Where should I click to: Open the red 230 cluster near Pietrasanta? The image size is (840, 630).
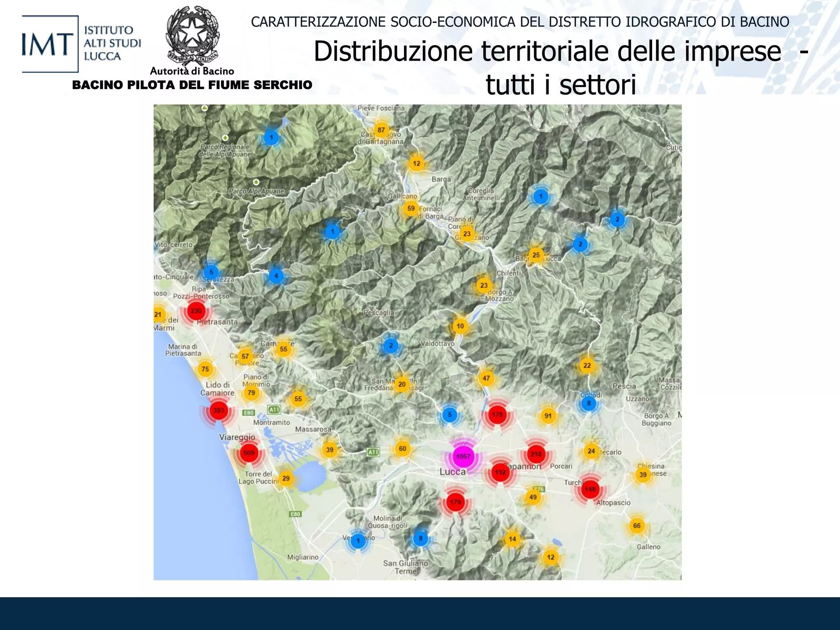pos(196,311)
